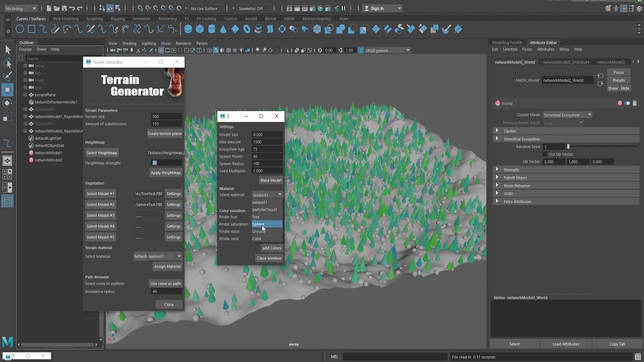Viewport: 644px width, 362px height.
Task: Choose Cube in the material dropdown list
Action: 267,239
